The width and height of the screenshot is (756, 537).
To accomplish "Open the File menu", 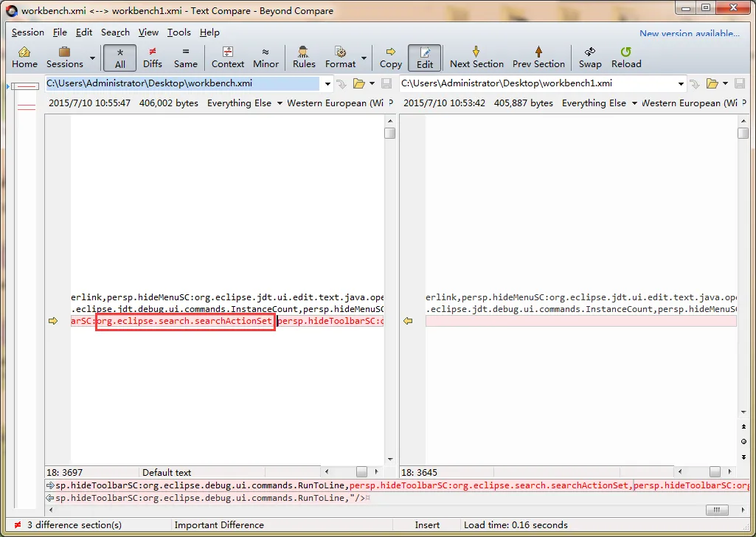I will (60, 32).
